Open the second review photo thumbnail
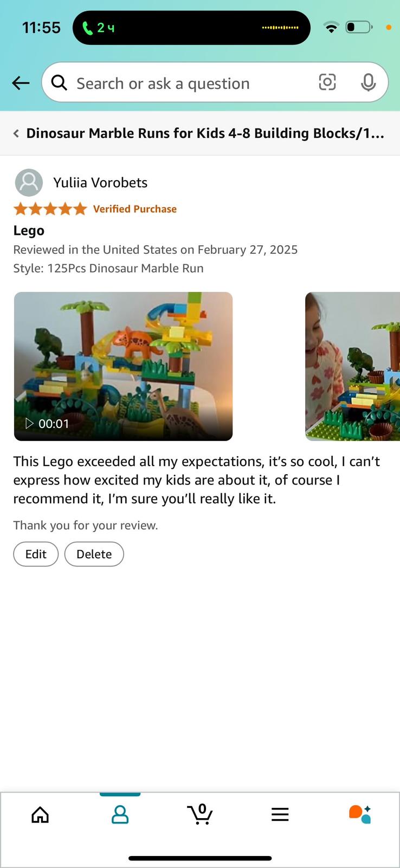 pyautogui.click(x=352, y=366)
